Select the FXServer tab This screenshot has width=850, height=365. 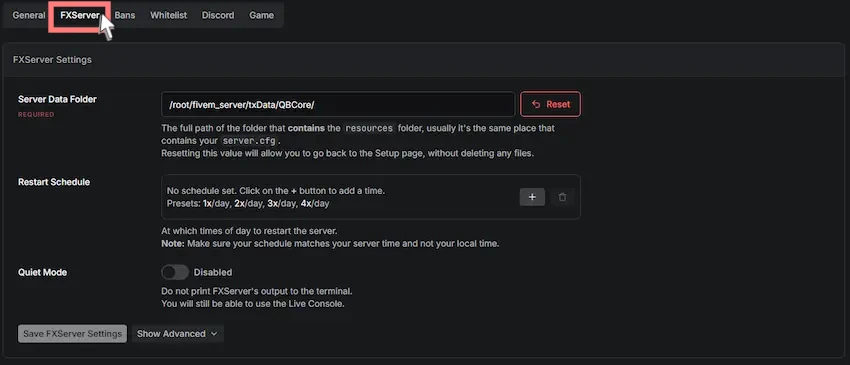[80, 15]
